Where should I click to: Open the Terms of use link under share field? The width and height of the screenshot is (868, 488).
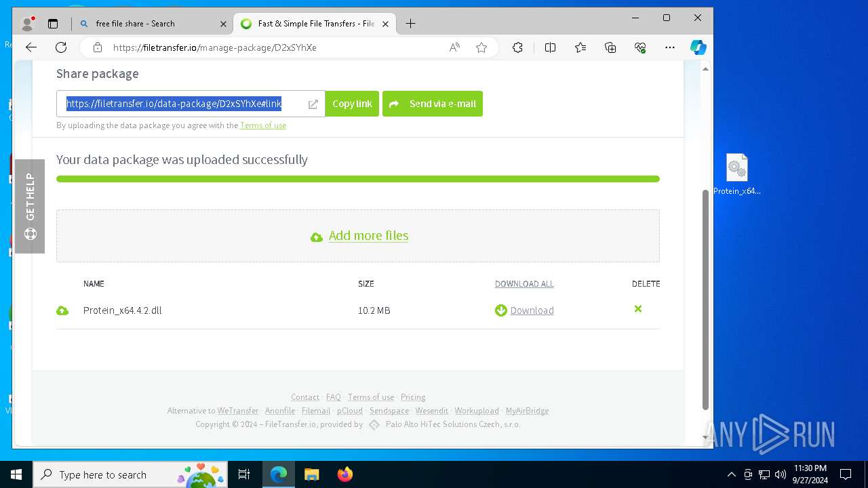tap(263, 125)
